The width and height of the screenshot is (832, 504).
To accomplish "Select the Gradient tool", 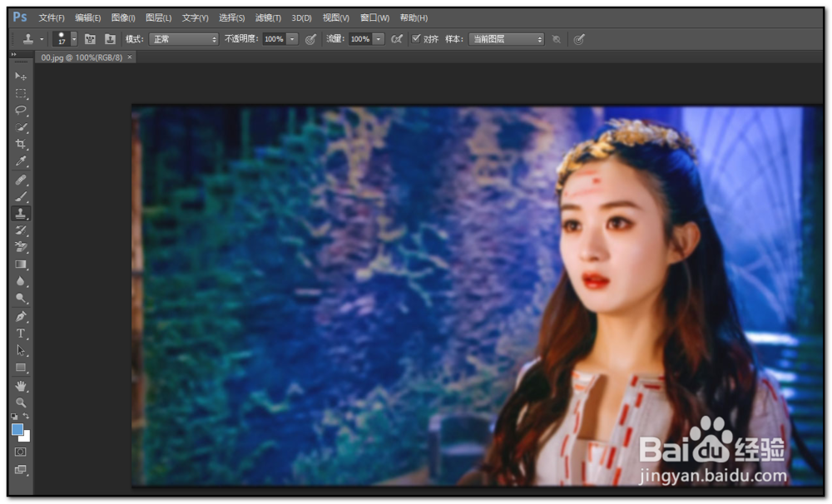I will [21, 264].
